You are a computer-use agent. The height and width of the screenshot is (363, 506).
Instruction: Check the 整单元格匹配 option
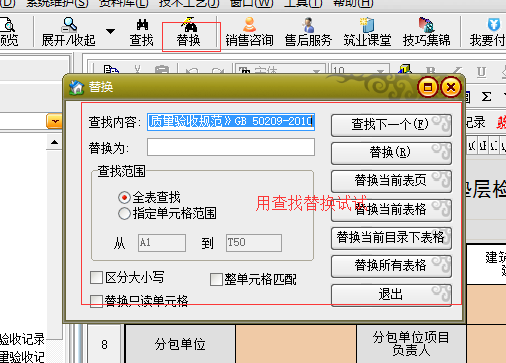216,279
